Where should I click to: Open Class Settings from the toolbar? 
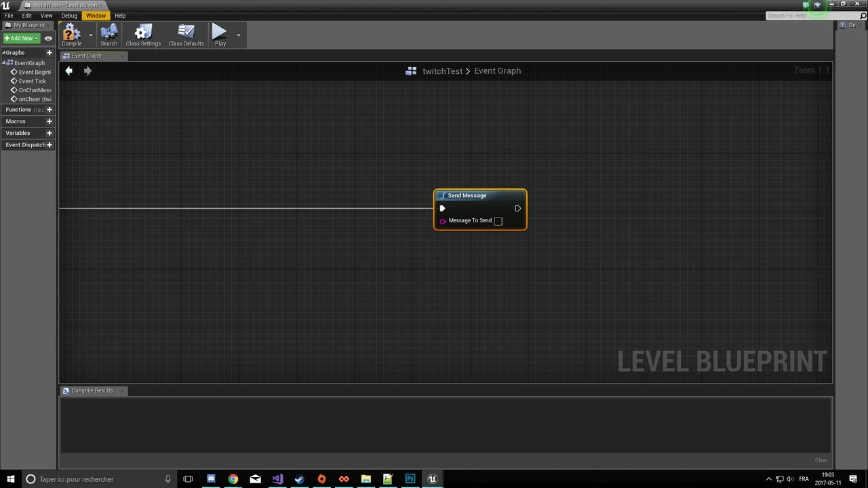(x=143, y=35)
